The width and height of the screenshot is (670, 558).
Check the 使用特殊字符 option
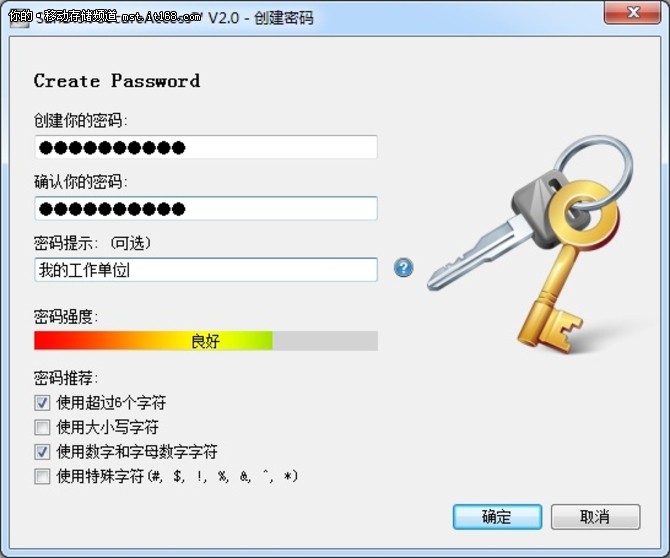tap(42, 476)
